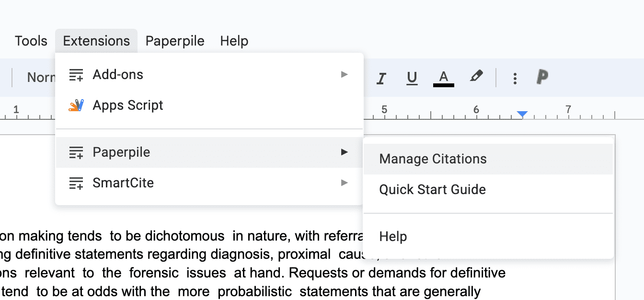Click the Paperpile P icon in toolbar
The height and width of the screenshot is (300, 644).
point(542,77)
